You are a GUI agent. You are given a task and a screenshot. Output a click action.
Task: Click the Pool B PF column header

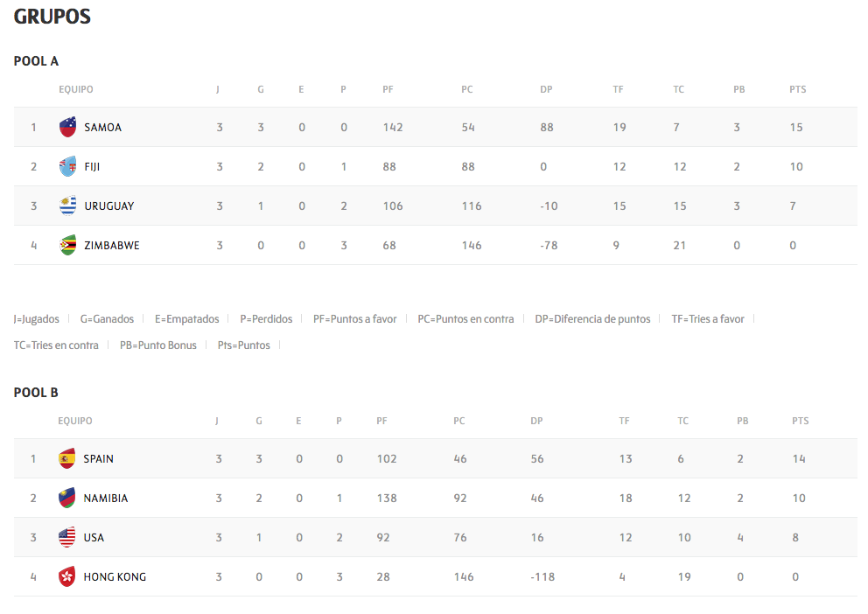click(381, 421)
